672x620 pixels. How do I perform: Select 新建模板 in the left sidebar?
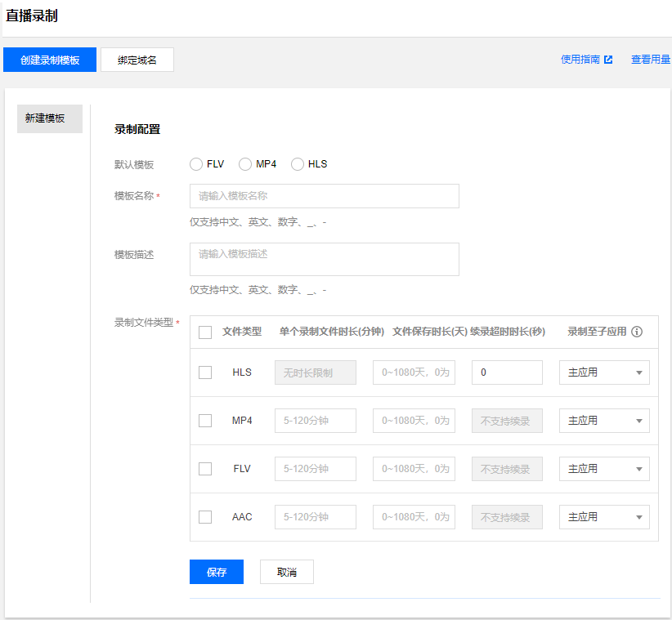[49, 118]
